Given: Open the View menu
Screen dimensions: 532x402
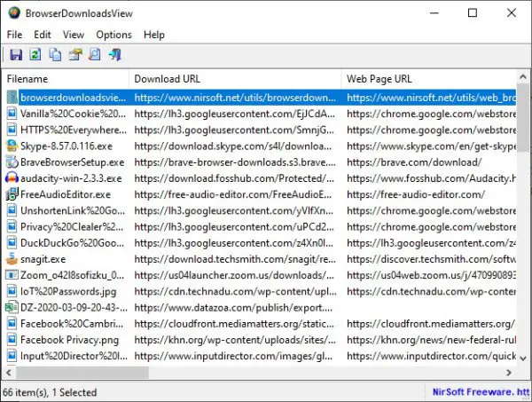Looking at the screenshot, I should click(x=74, y=35).
